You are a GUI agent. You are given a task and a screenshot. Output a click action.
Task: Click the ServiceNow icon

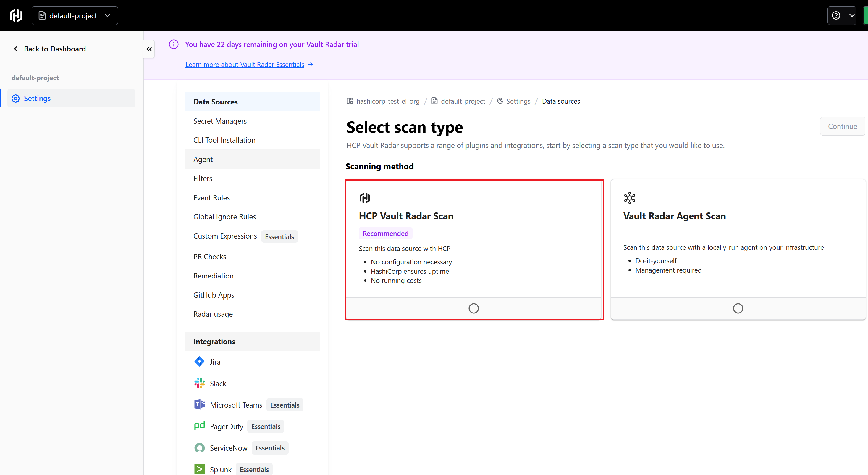click(199, 448)
